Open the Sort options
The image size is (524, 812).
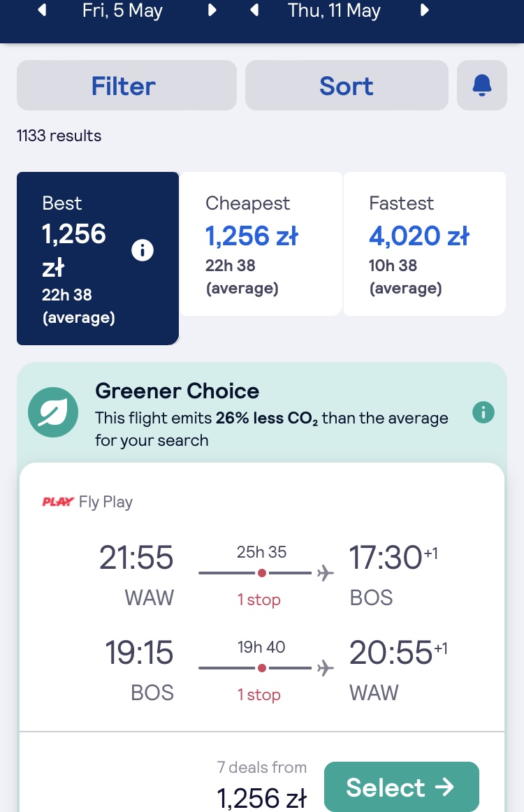tap(347, 85)
